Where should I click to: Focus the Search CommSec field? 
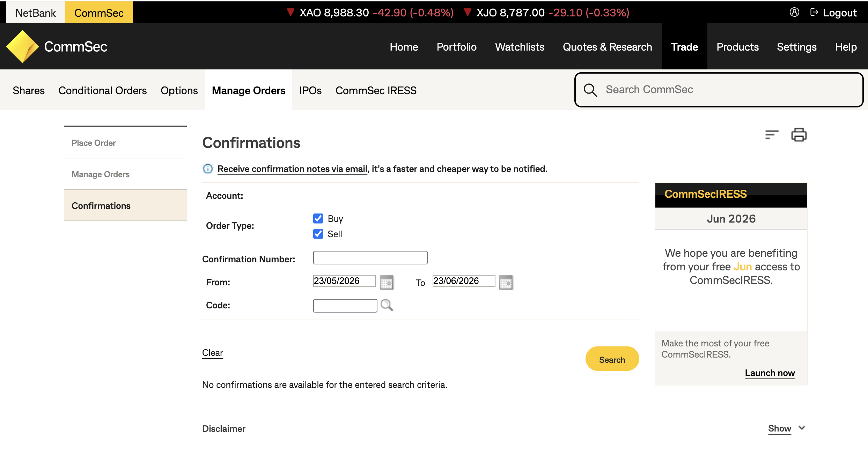click(719, 90)
